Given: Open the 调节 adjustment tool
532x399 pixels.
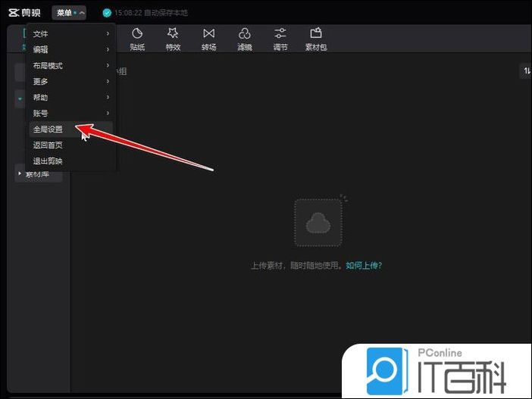Looking at the screenshot, I should click(x=280, y=39).
